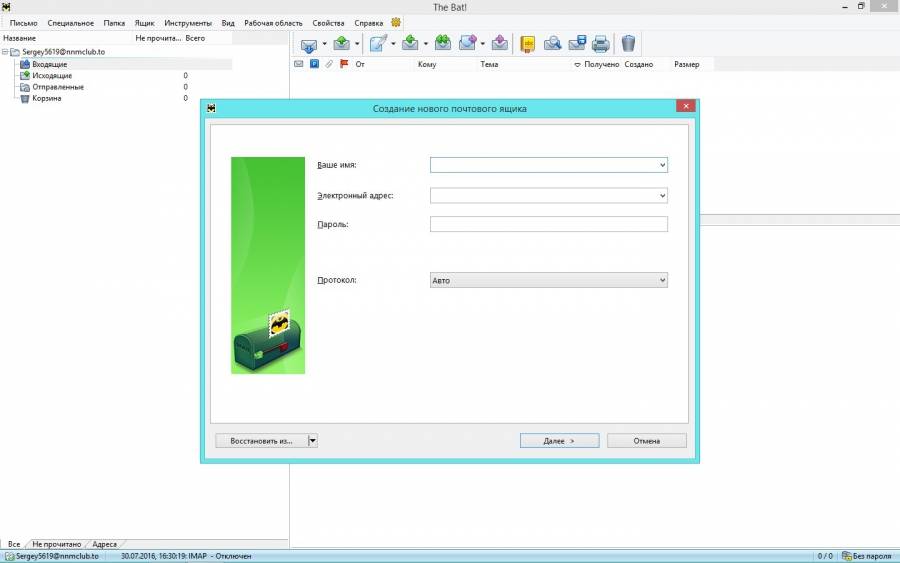Image resolution: width=900 pixels, height=563 pixels.
Task: Click the Send queued mail toolbar icon
Action: (342, 44)
